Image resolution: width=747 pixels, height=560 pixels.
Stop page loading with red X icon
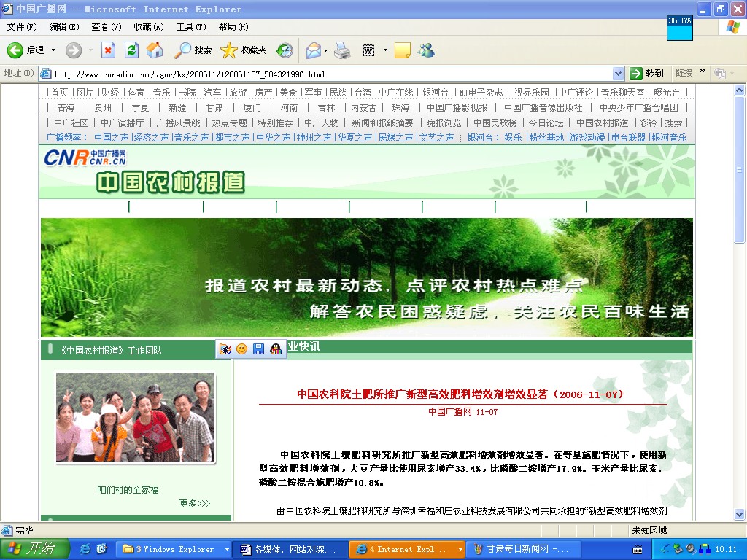(x=109, y=50)
